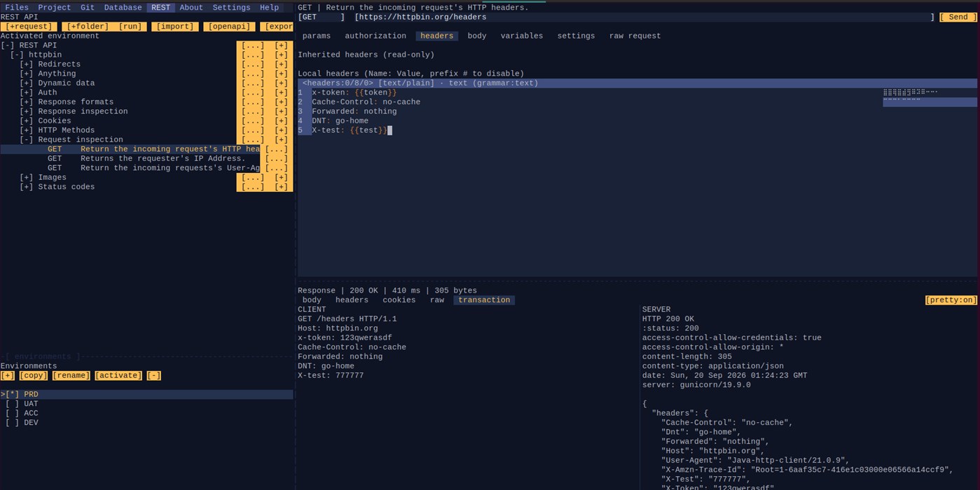
Task: Switch to the request settings tab
Action: click(576, 36)
